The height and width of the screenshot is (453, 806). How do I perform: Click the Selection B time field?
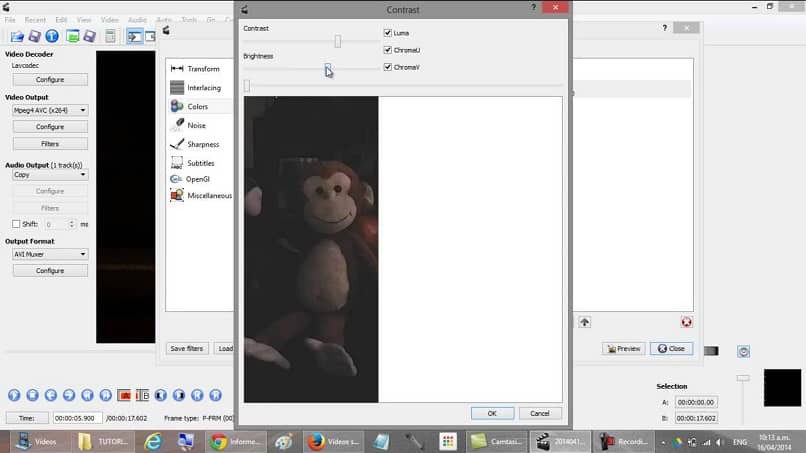[695, 418]
